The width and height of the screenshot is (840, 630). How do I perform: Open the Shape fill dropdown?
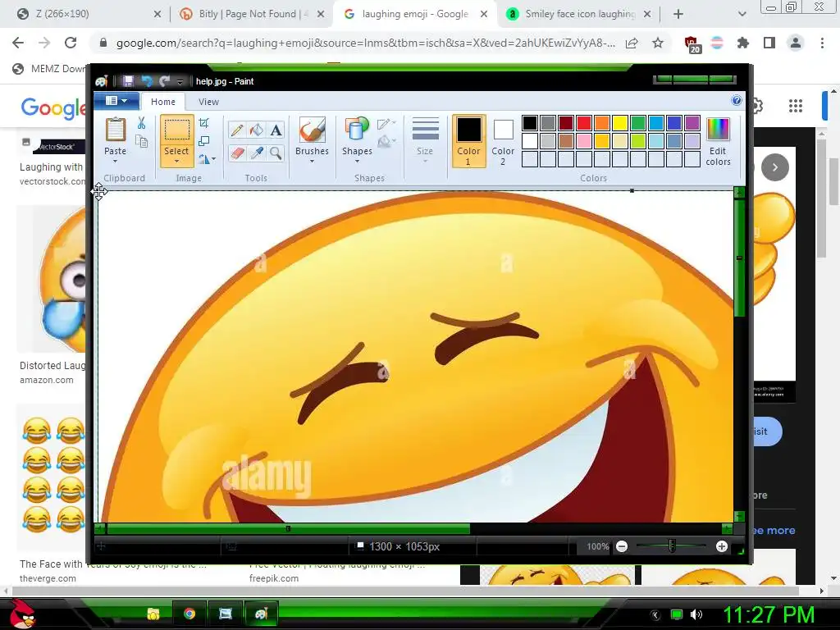click(x=386, y=141)
